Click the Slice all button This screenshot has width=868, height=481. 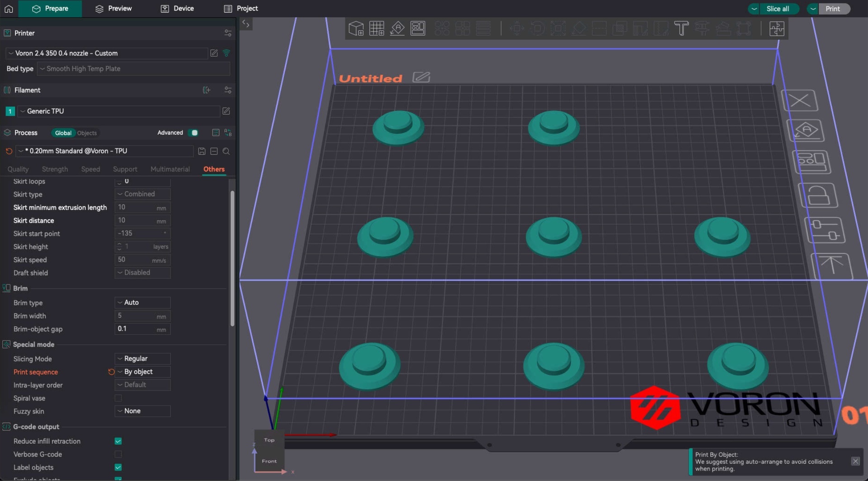click(x=778, y=9)
